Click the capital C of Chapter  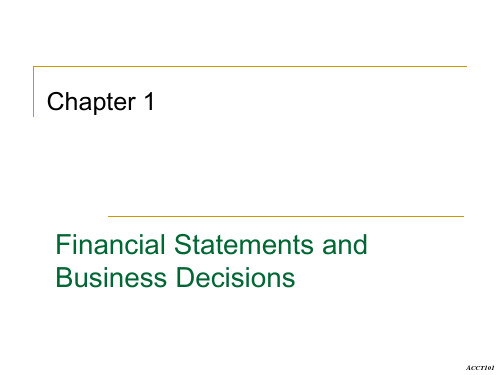(56, 101)
